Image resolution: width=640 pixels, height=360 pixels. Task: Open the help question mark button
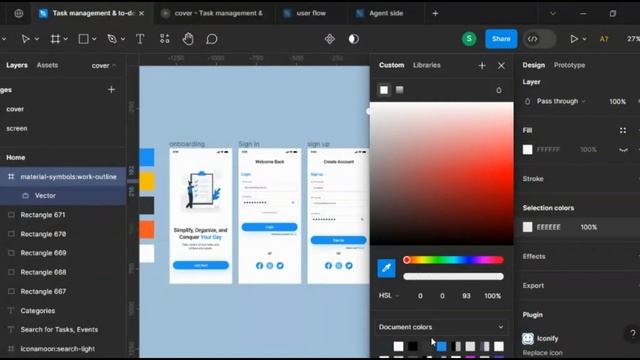coord(633,333)
